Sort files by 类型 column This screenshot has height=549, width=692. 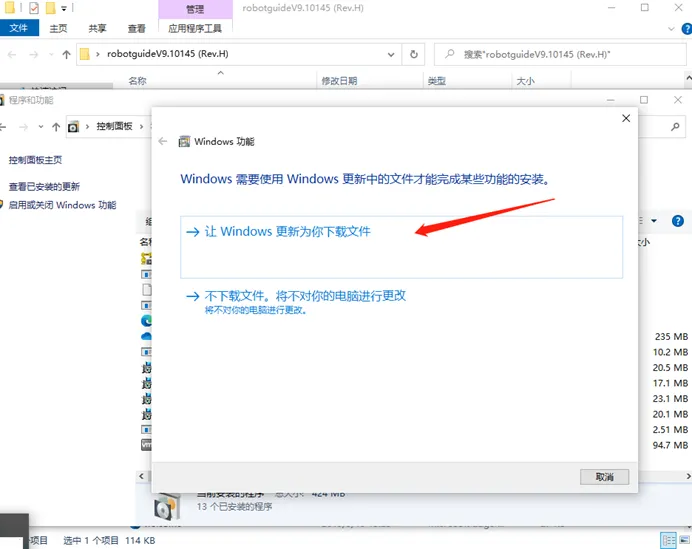436,81
